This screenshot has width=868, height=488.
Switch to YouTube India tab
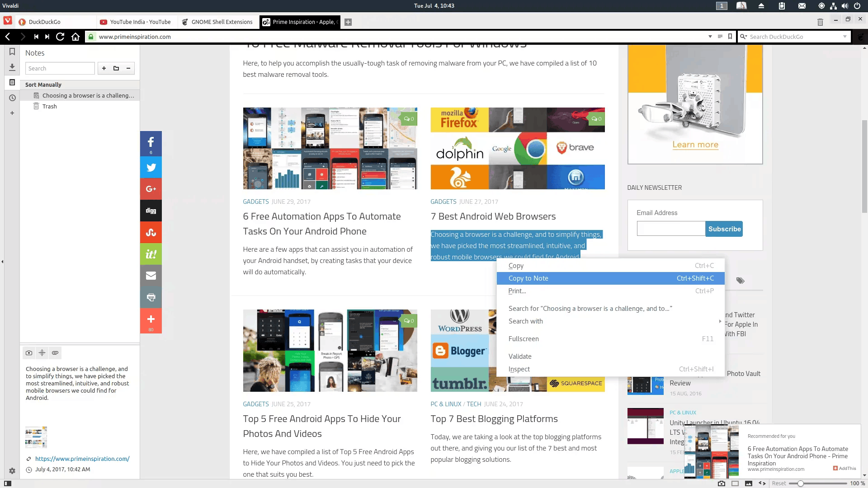tap(136, 22)
